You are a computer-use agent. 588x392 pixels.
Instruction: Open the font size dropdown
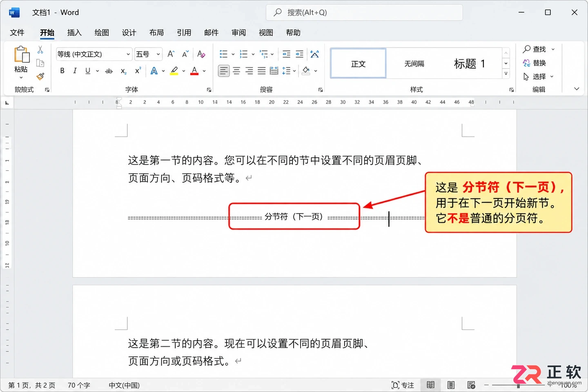158,54
